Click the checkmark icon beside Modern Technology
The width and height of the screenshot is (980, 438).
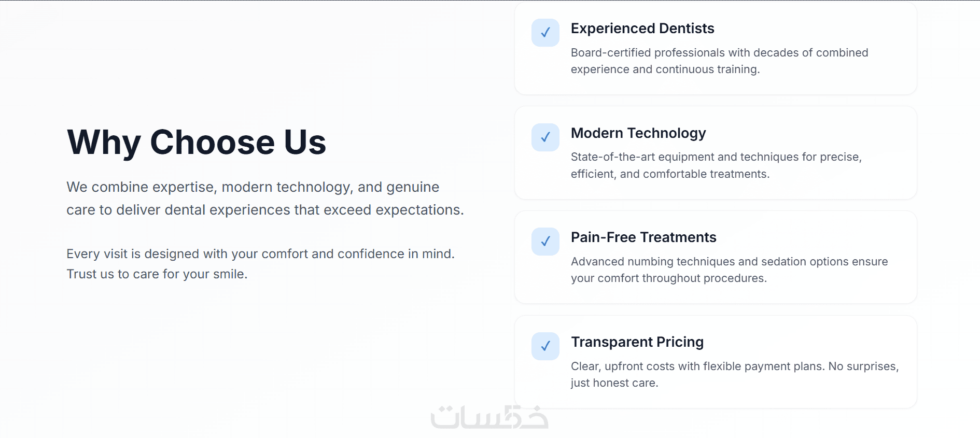545,137
